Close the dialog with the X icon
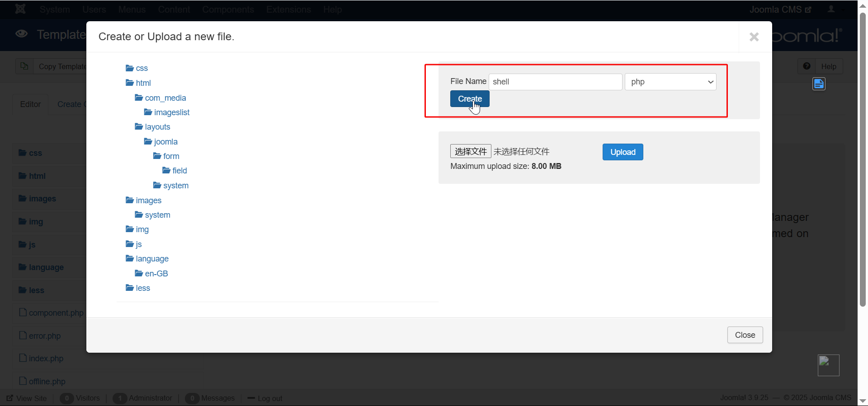868x406 pixels. [754, 37]
